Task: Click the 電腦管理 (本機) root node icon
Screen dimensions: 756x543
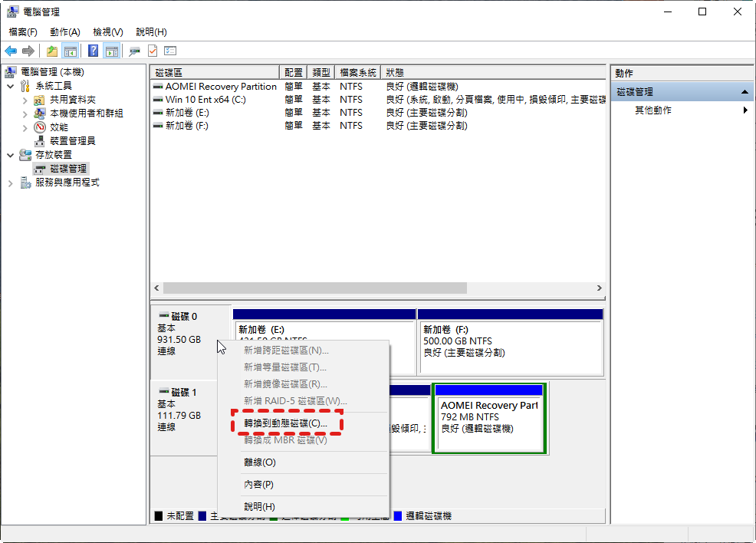Action: point(11,72)
